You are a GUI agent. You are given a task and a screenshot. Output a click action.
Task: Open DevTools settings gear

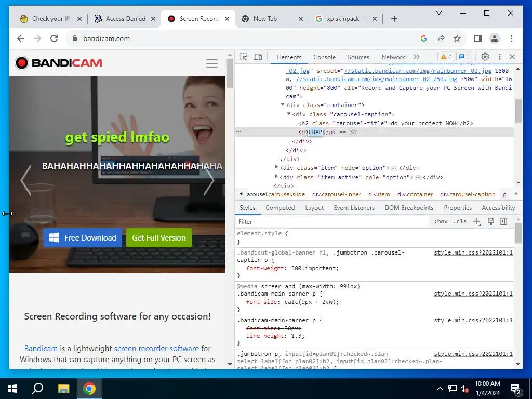point(485,57)
